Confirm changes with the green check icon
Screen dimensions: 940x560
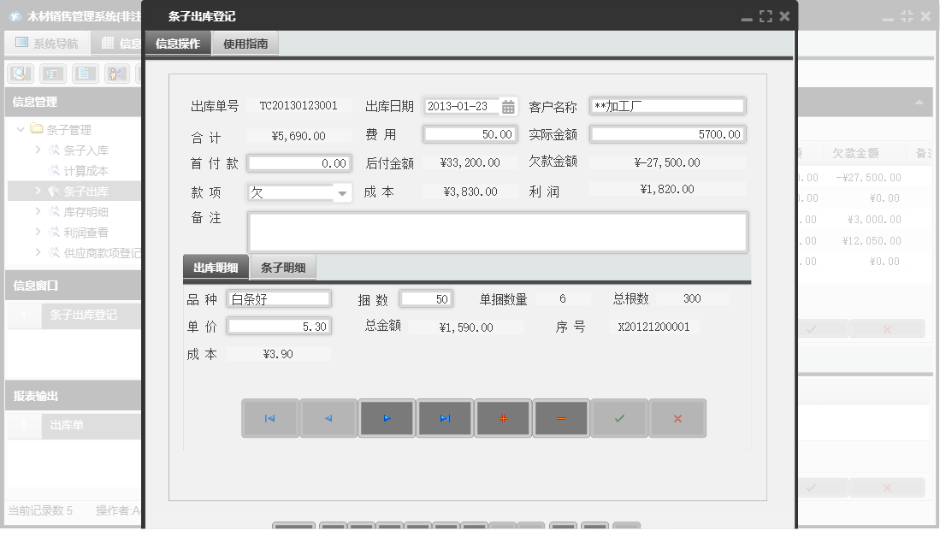(x=619, y=418)
